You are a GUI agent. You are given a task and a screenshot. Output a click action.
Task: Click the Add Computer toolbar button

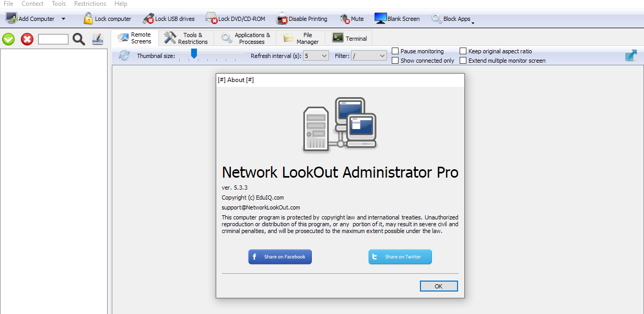[30, 19]
